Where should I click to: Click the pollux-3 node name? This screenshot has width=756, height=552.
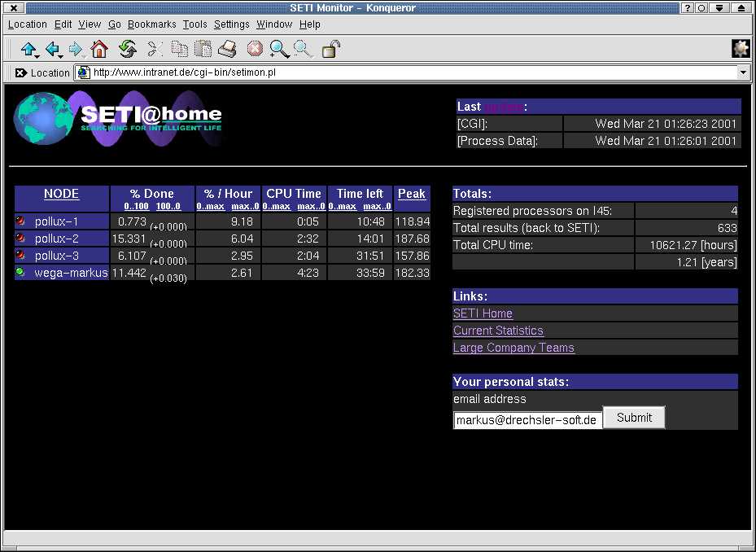(56, 256)
